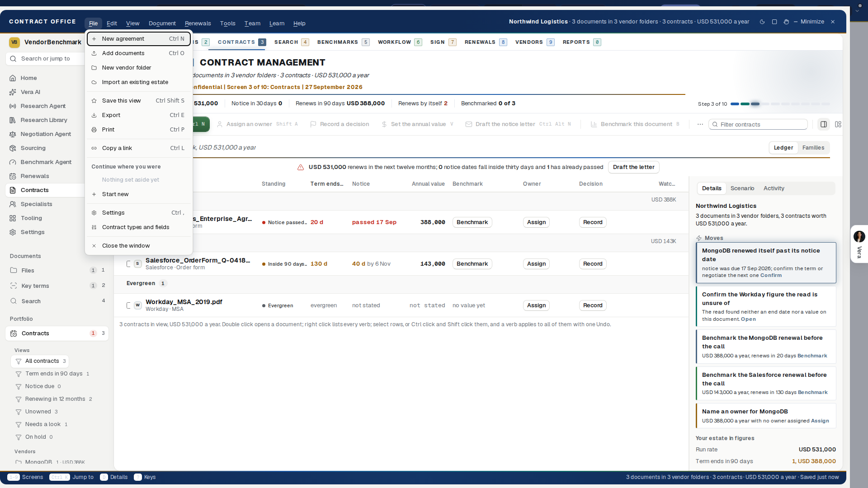The image size is (868, 488).
Task: Open the Tooling grid icon
Action: coord(13,218)
